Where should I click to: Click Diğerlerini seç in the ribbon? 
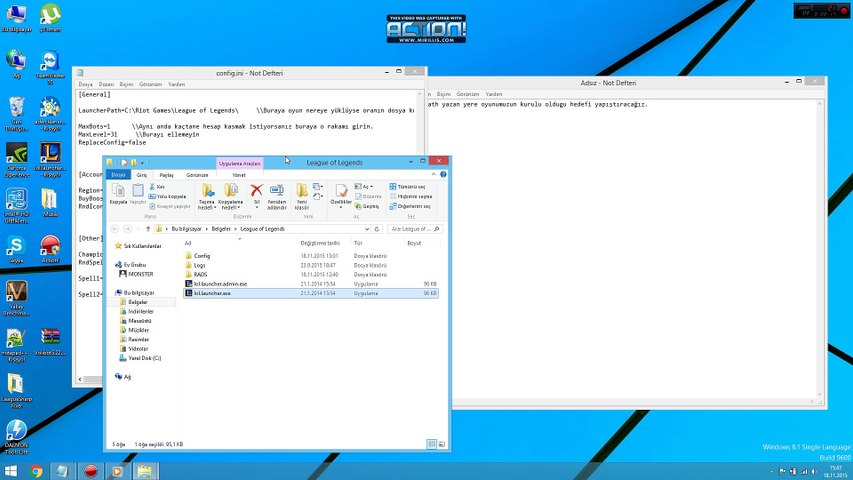pos(410,206)
